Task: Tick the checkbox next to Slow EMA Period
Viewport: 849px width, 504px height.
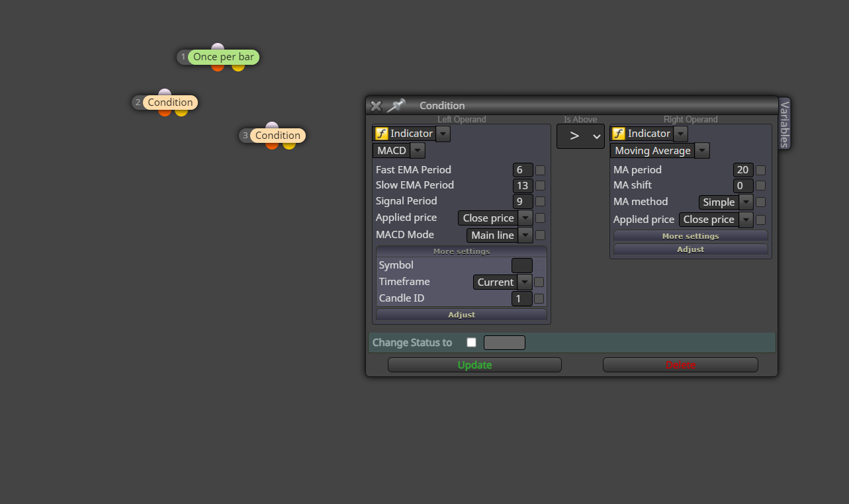Action: click(540, 186)
